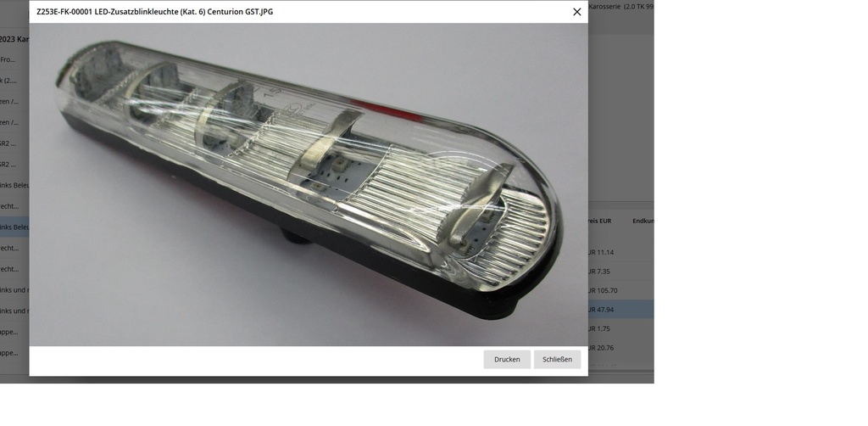The width and height of the screenshot is (868, 426).
Task: Select the row priced EUR 7.35
Action: pyautogui.click(x=619, y=272)
